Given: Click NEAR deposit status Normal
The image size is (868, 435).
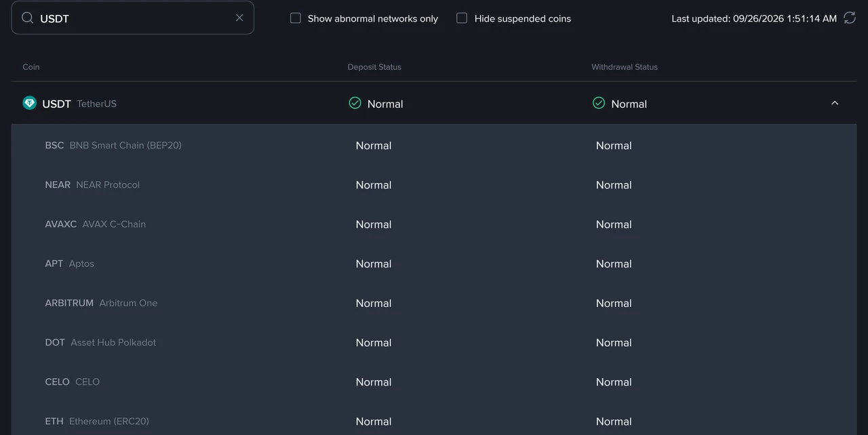Looking at the screenshot, I should pyautogui.click(x=374, y=185).
